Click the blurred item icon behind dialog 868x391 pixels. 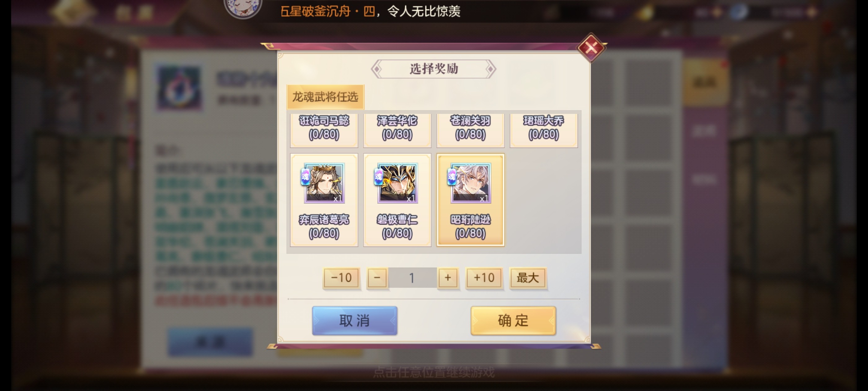click(x=179, y=88)
